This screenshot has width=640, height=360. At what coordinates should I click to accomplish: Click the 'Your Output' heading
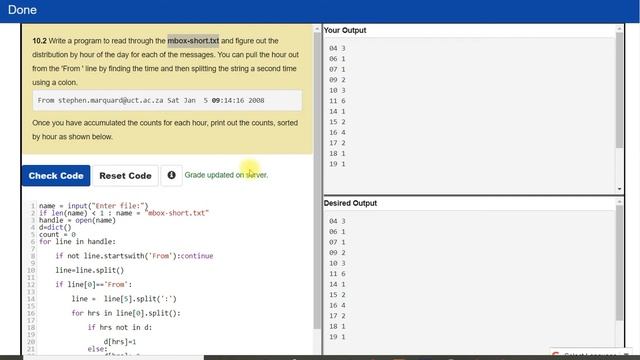click(x=345, y=30)
